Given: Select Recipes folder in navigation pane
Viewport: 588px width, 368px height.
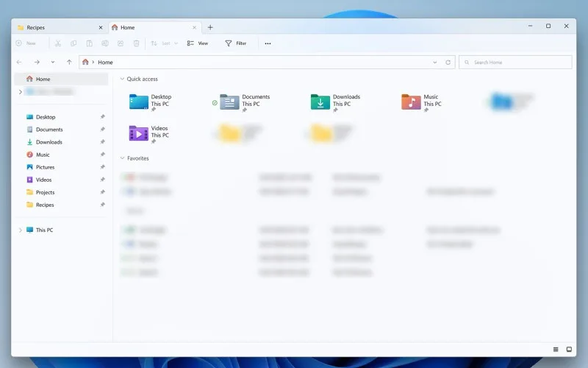Looking at the screenshot, I should (x=62, y=205).
